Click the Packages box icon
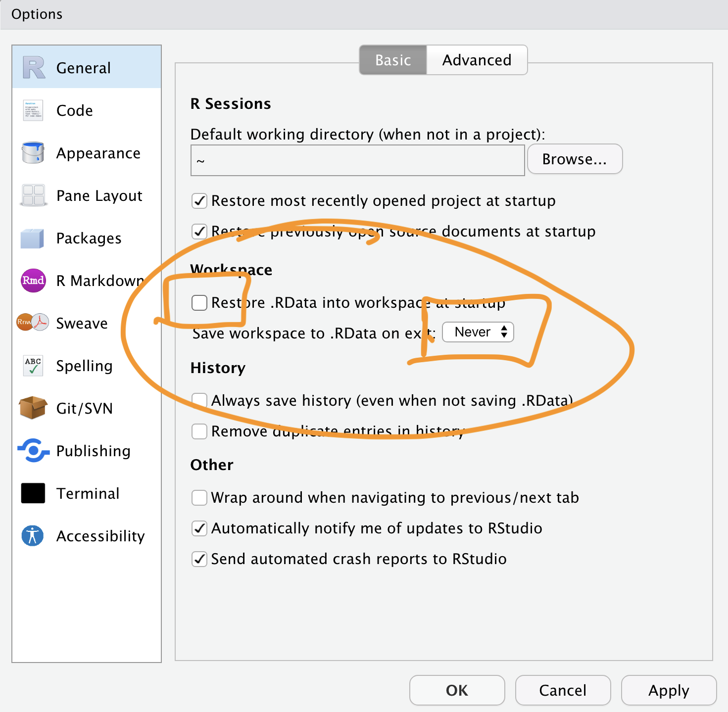The image size is (728, 712). pyautogui.click(x=33, y=238)
